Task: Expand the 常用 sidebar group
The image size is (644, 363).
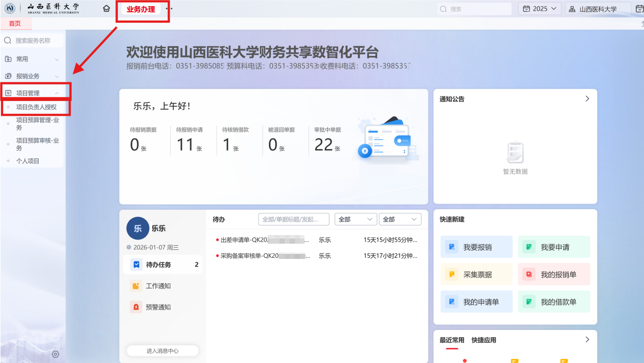Action: (33, 59)
